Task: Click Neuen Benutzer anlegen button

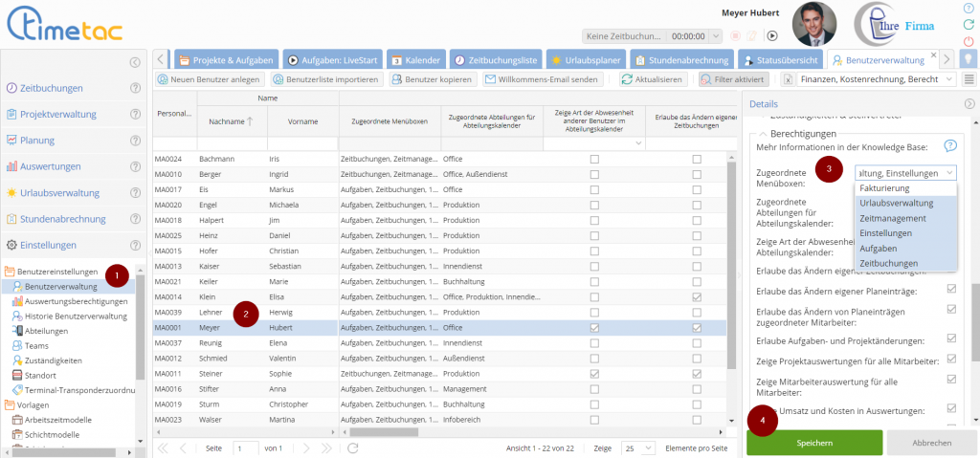Action: click(208, 79)
